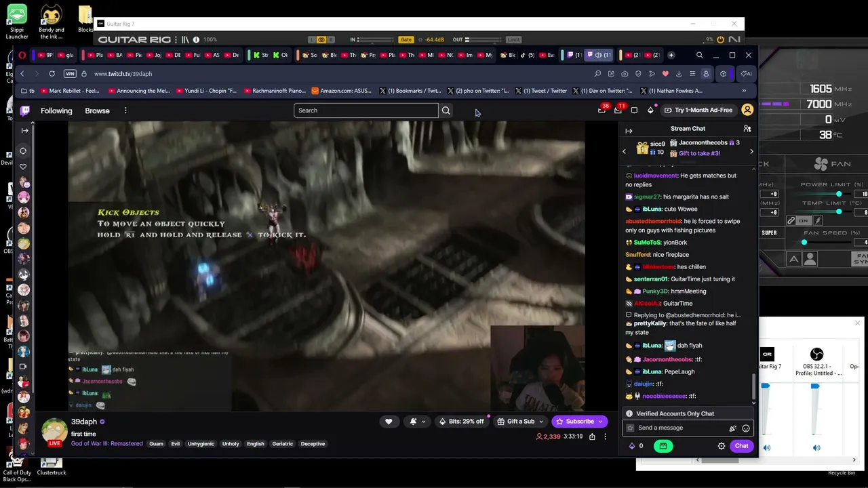The image size is (868, 488).
Task: Select the Unhygienic stream tag
Action: pyautogui.click(x=201, y=444)
